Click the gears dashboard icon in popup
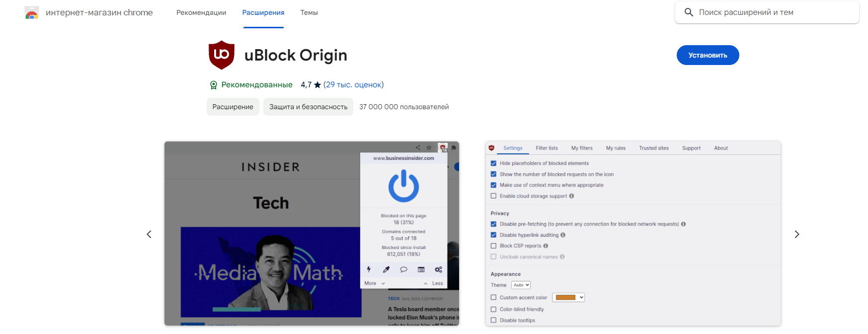Screen dimensions: 868x334 (x=438, y=269)
